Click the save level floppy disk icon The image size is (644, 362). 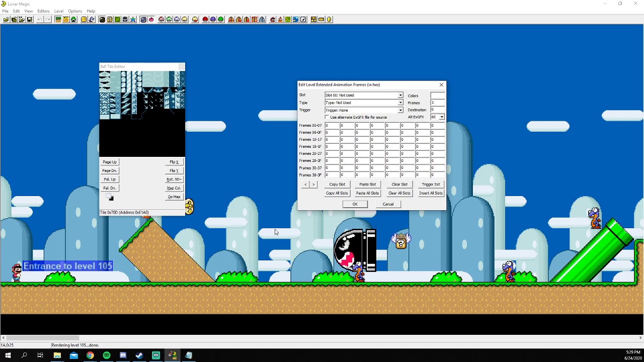click(30, 20)
